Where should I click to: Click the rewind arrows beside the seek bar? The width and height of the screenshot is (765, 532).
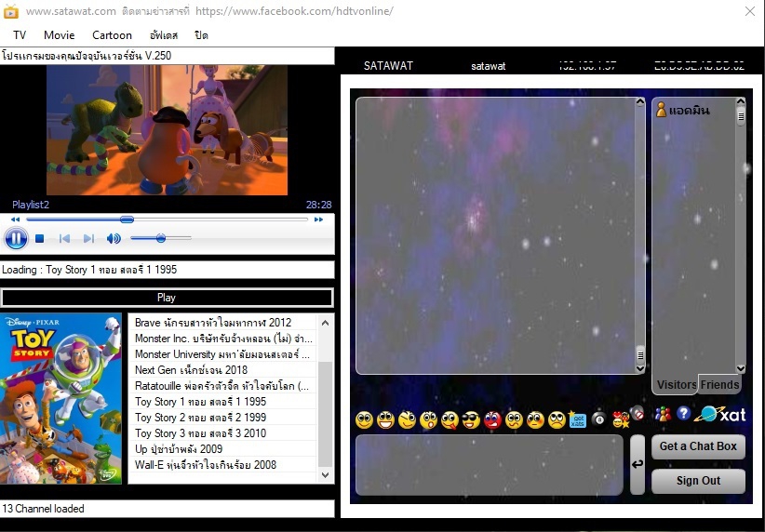[15, 219]
